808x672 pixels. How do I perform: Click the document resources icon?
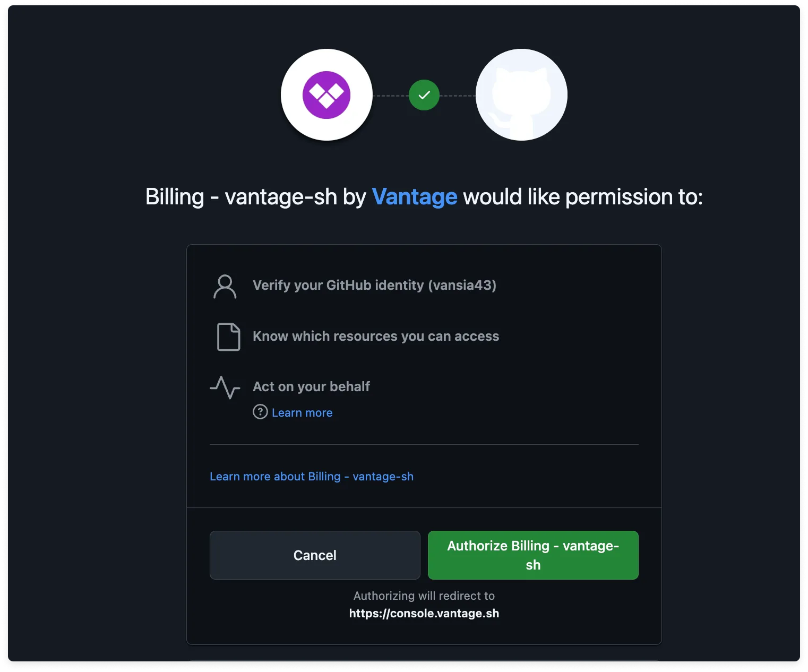click(x=228, y=337)
